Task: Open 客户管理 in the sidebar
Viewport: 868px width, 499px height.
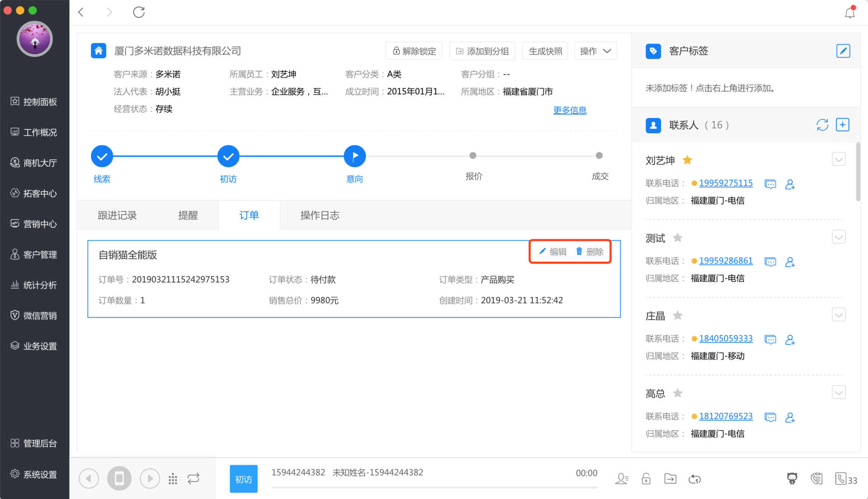Action: click(x=34, y=254)
